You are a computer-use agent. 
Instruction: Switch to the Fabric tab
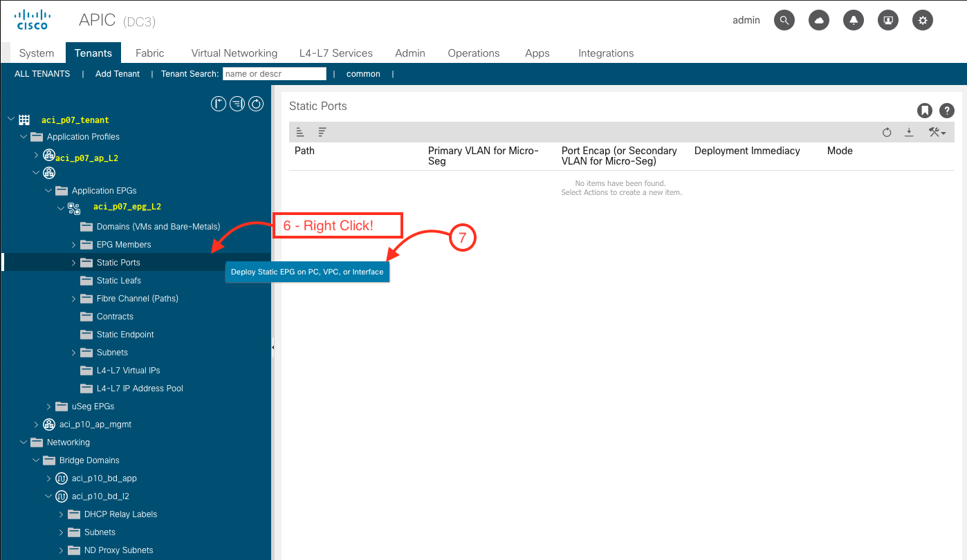pos(149,53)
